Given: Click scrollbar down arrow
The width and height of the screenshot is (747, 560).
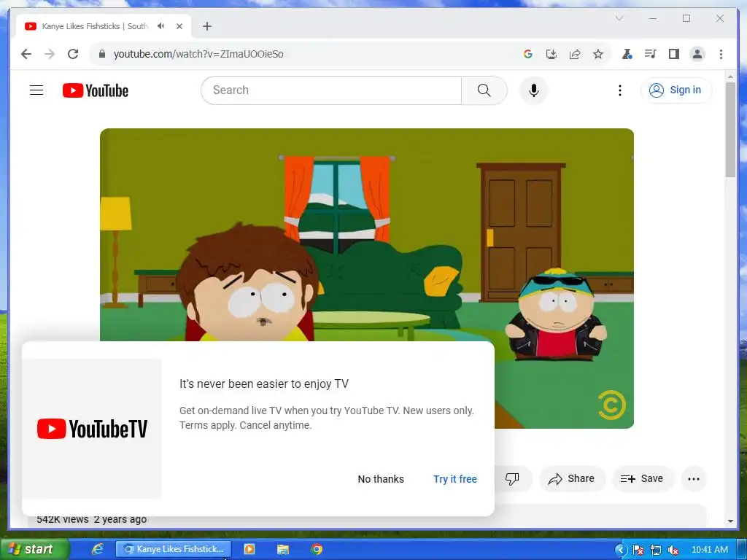Looking at the screenshot, I should tap(730, 521).
